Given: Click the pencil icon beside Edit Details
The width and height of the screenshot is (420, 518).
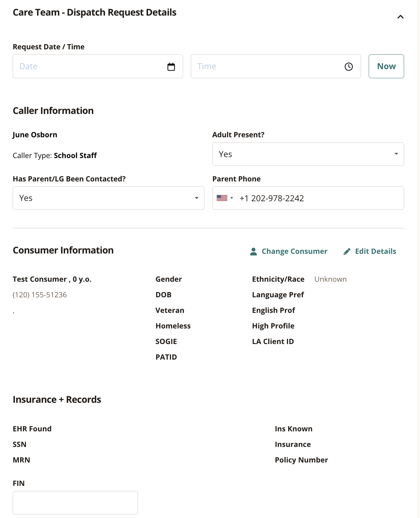Looking at the screenshot, I should pos(347,252).
